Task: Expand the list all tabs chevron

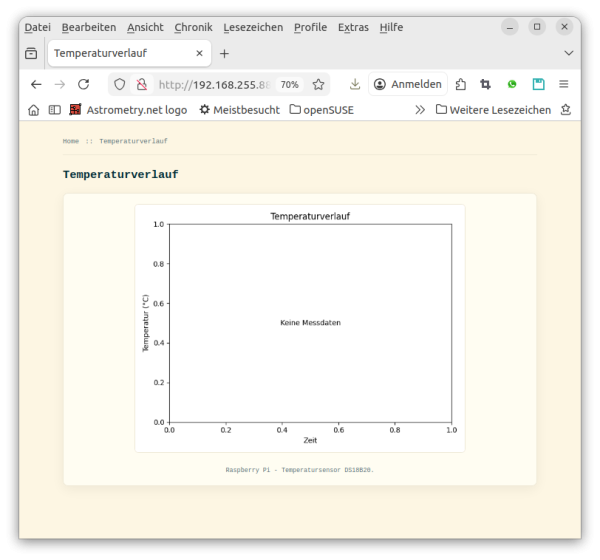Action: pos(569,53)
